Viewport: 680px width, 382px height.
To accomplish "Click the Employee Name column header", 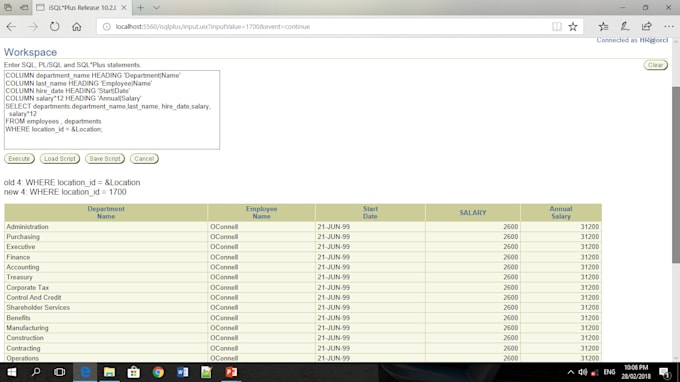I will 262,212.
